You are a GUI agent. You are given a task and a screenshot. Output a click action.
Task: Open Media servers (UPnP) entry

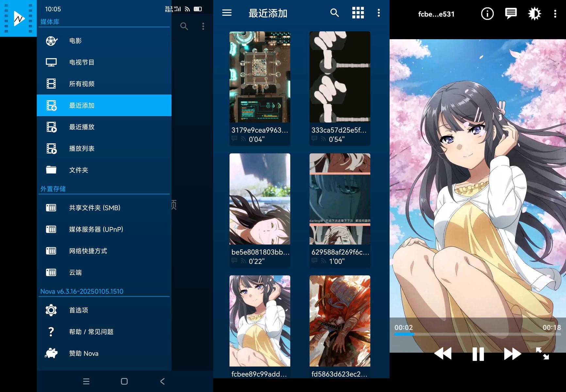[x=104, y=229]
